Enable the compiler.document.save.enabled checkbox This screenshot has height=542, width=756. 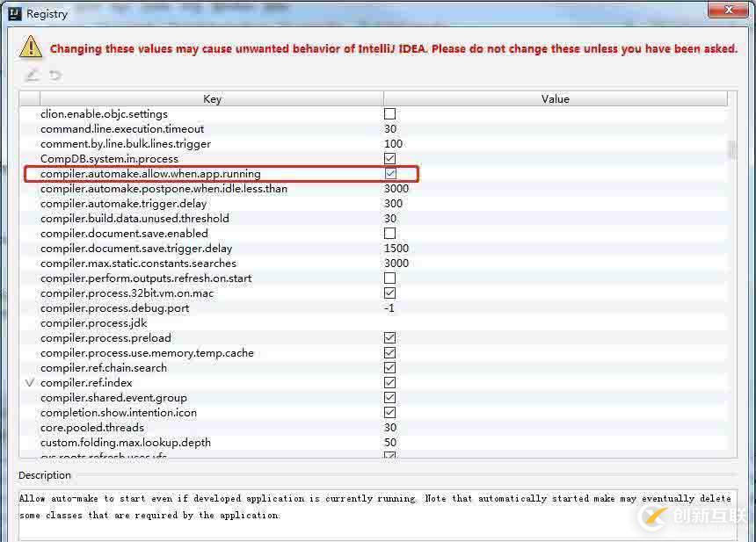tap(389, 233)
